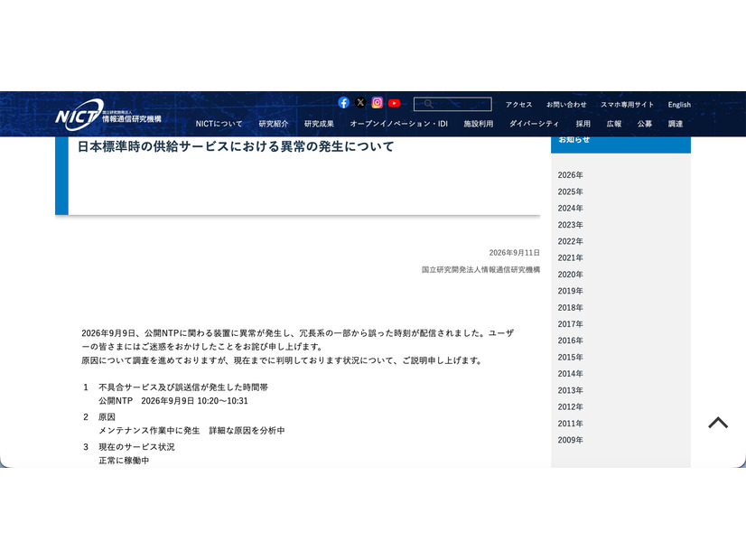
Task: Click the article title 日本標準時の供給サービスにおける異常の発生について
Action: 236,146
